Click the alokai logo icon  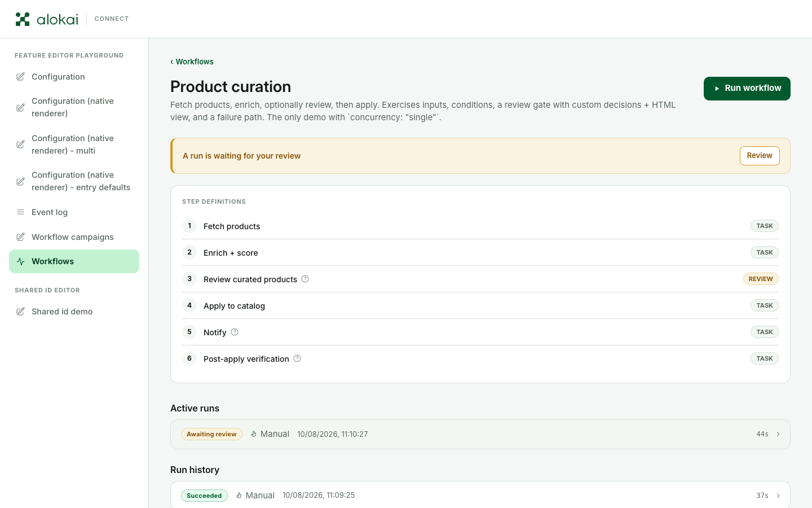(x=22, y=19)
